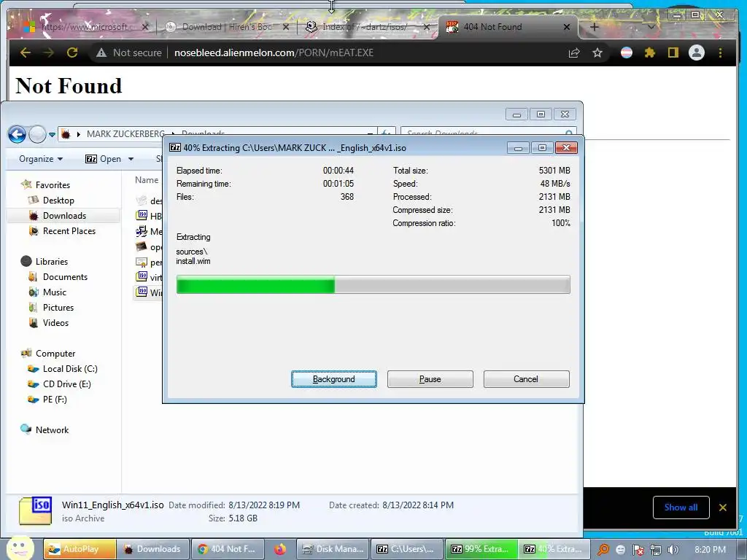Dismiss the Chrome downloads bar
This screenshot has width=747, height=560.
723,507
